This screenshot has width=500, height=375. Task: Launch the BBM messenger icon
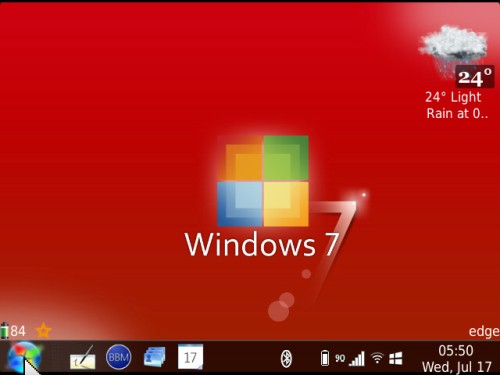click(x=118, y=357)
